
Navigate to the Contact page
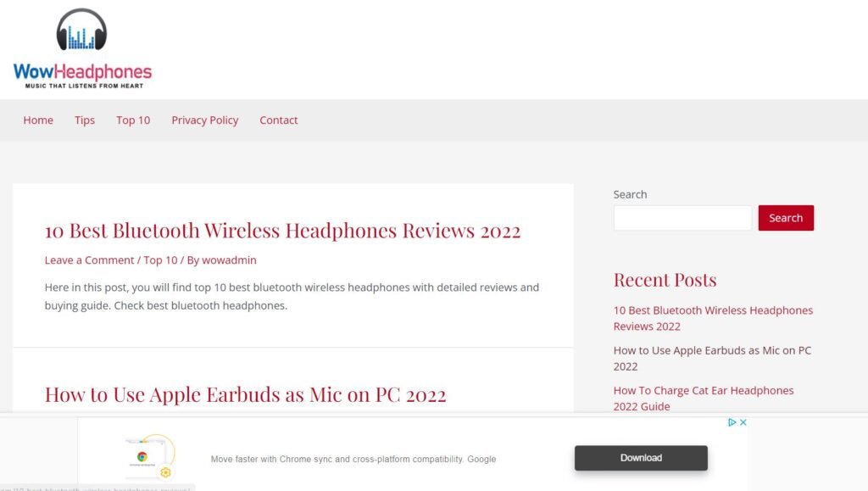point(278,120)
